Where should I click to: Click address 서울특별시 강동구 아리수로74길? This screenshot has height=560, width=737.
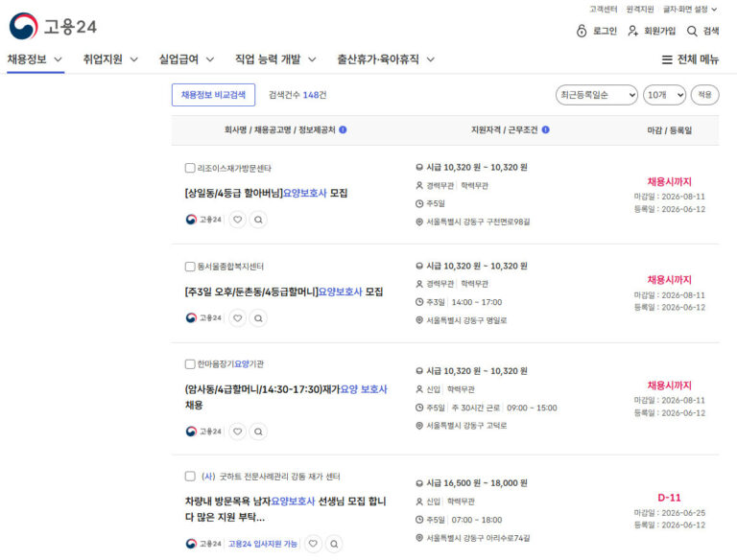coord(478,538)
